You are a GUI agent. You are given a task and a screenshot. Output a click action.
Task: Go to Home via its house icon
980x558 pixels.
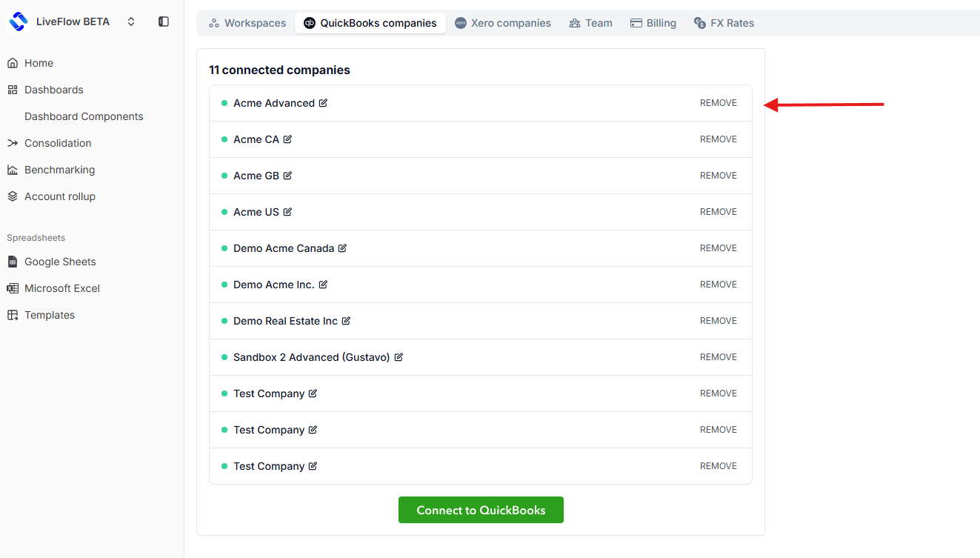click(x=13, y=63)
